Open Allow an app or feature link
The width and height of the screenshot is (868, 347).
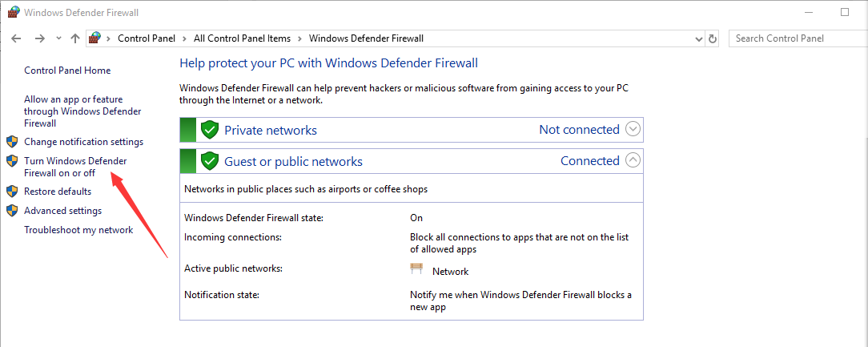(82, 111)
